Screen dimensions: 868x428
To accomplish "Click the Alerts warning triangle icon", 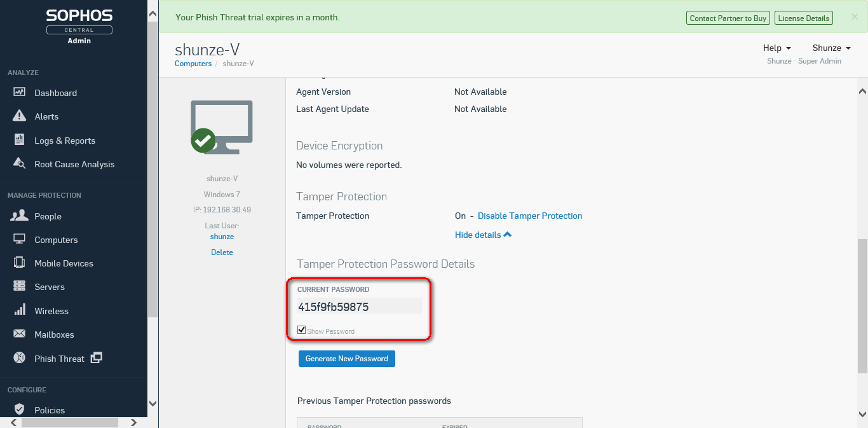I will 20,116.
